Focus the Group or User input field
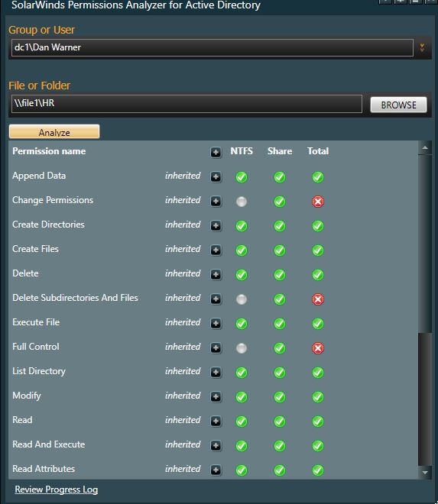Viewport: 438px width, 504px height. point(213,47)
